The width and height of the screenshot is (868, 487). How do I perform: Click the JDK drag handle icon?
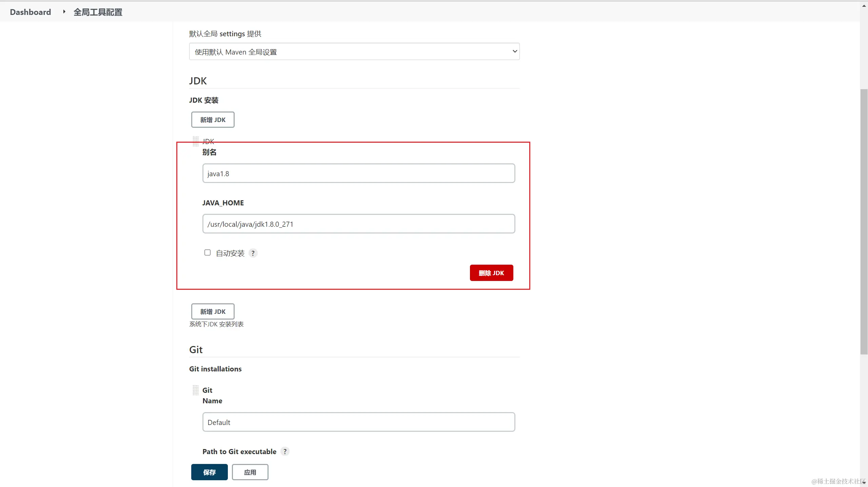pos(195,141)
